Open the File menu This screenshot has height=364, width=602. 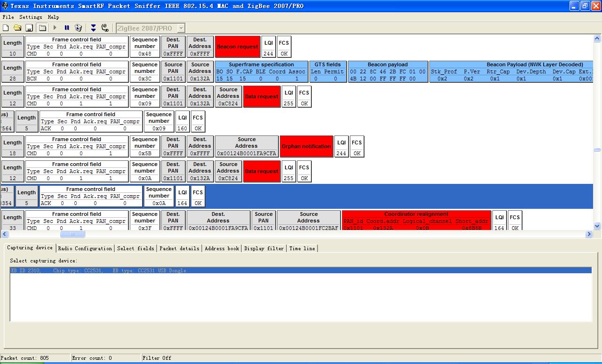click(8, 17)
